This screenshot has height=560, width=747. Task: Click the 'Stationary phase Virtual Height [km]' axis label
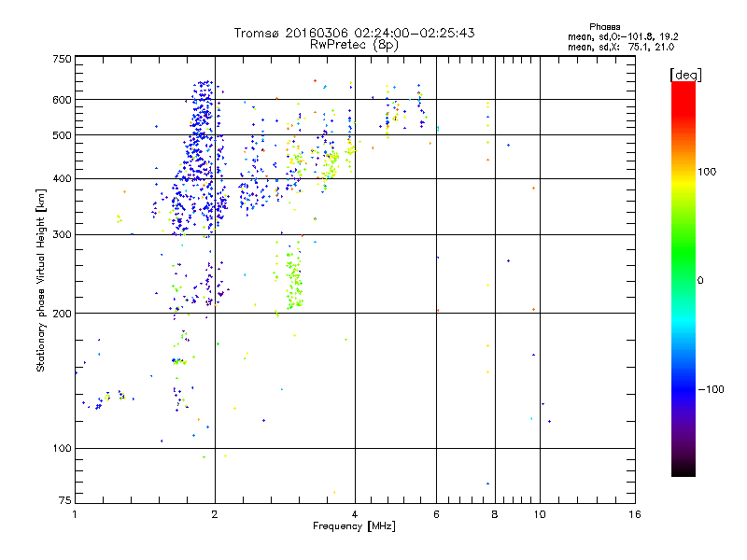pos(40,280)
